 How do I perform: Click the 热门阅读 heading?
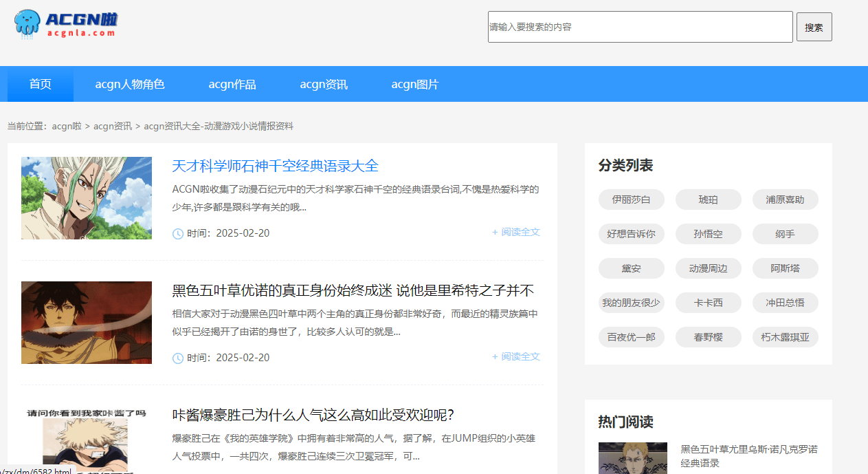625,422
